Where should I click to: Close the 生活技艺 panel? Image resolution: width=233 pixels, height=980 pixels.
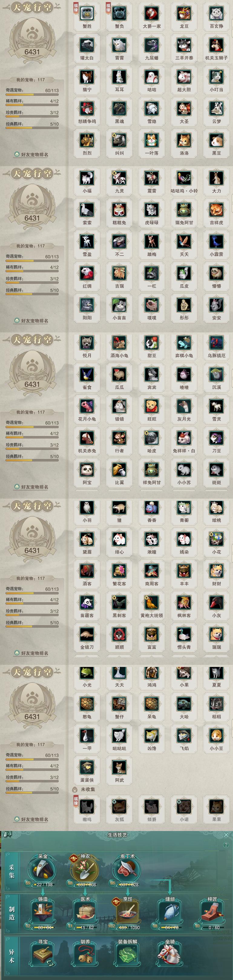tap(226, 835)
